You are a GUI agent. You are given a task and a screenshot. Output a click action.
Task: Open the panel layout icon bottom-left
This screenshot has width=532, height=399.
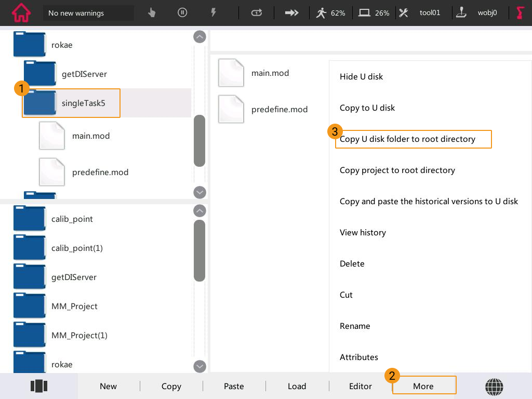39,386
